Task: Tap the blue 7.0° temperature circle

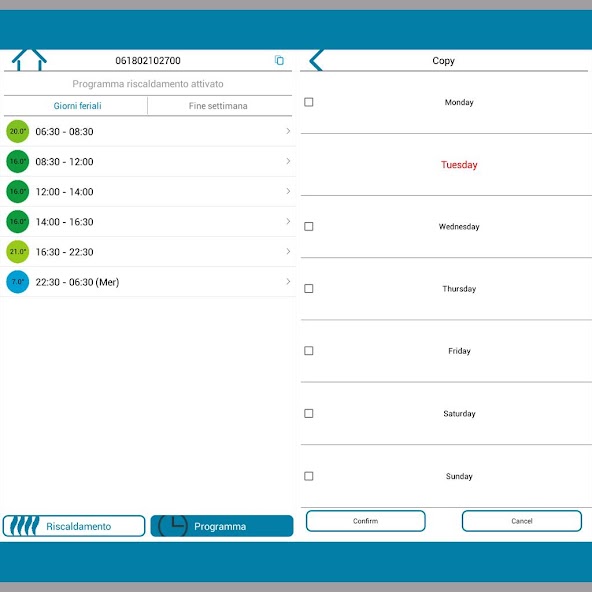Action: (x=18, y=282)
